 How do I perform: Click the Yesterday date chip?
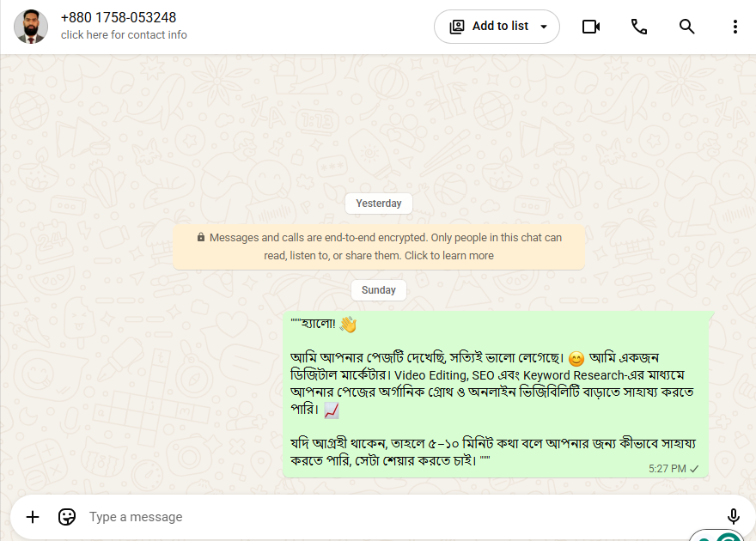(379, 204)
